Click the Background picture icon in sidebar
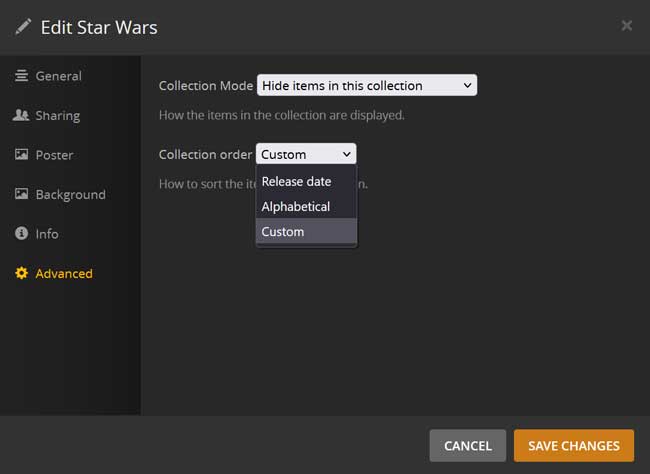 click(x=21, y=194)
